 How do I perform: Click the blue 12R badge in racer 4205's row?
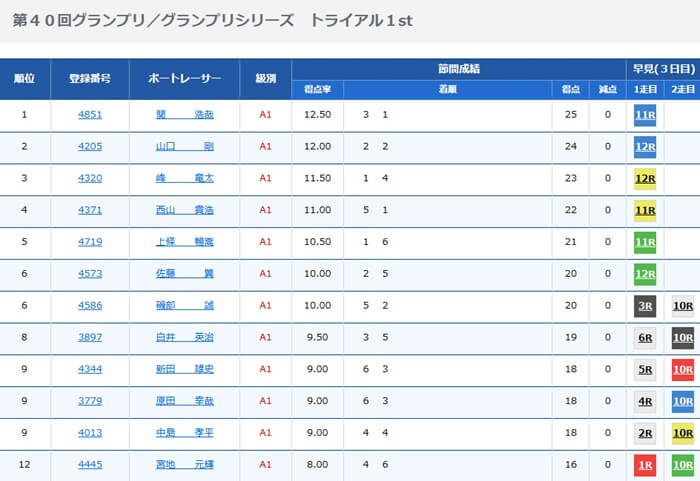(x=645, y=147)
